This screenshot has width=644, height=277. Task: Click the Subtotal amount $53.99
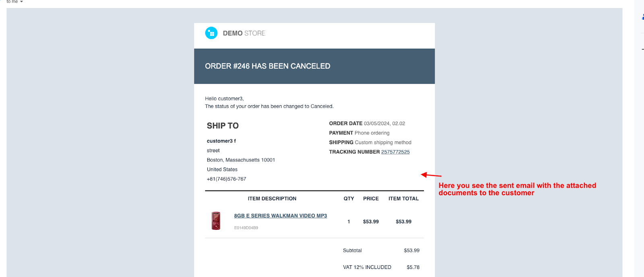[x=411, y=250]
